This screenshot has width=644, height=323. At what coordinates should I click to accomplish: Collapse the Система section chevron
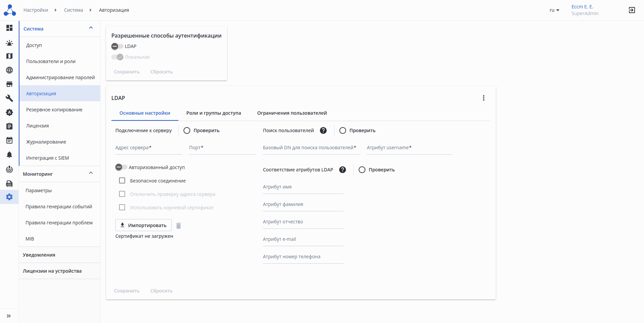(91, 28)
